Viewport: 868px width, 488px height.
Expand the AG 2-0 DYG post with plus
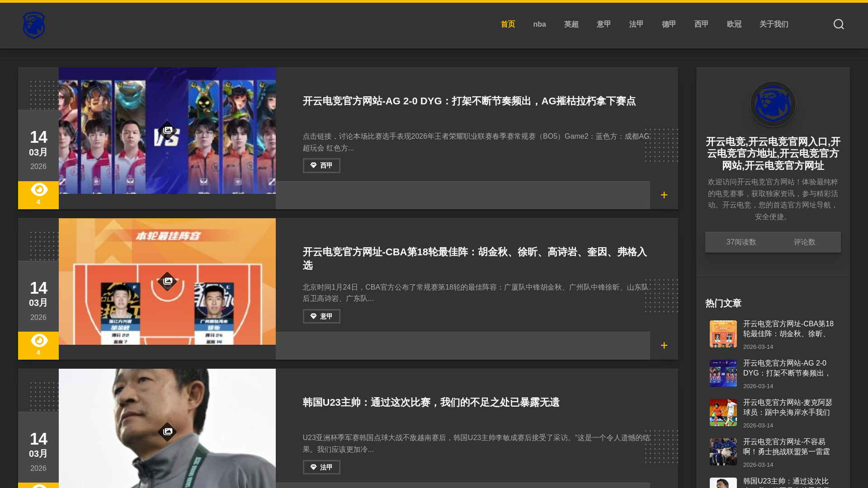(664, 195)
